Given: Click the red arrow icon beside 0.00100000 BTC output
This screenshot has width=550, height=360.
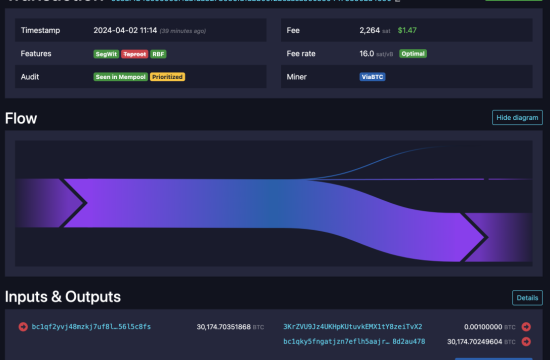Looking at the screenshot, I should click(x=526, y=327).
